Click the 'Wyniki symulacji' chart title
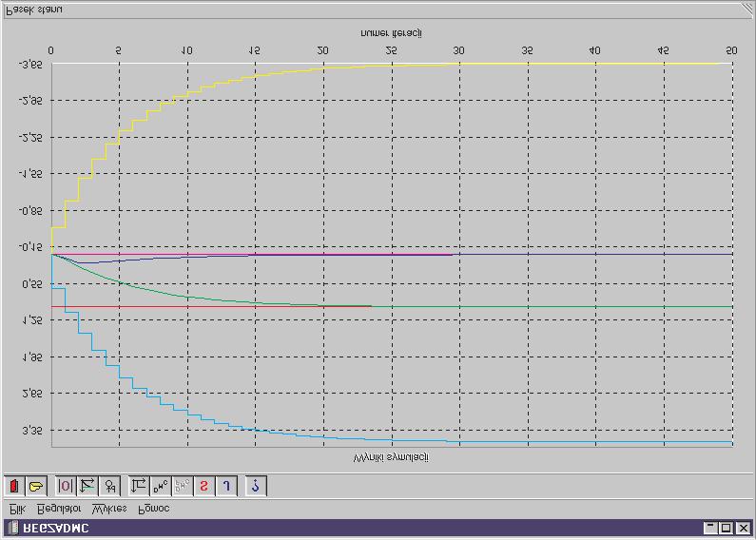The width and height of the screenshot is (756, 540). 391,457
